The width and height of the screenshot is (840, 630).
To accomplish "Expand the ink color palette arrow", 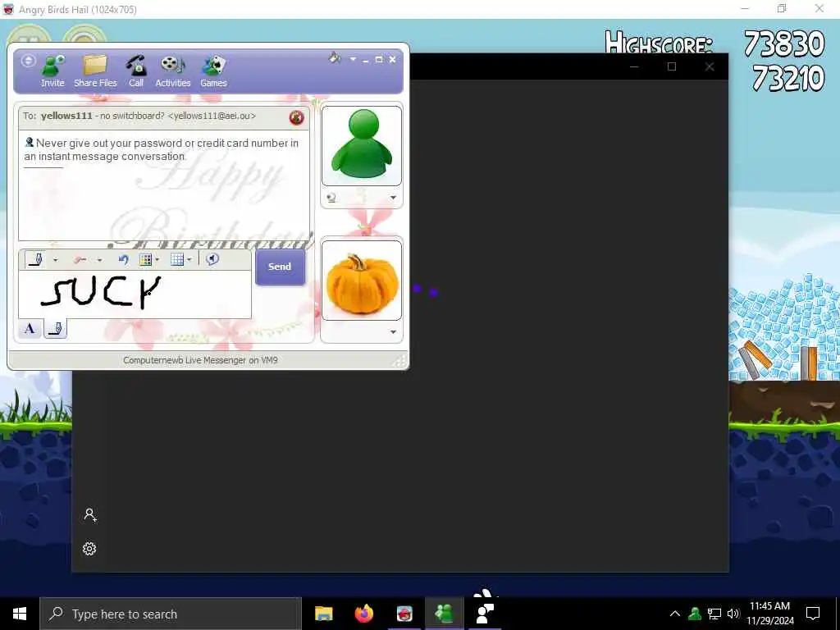I will click(157, 260).
